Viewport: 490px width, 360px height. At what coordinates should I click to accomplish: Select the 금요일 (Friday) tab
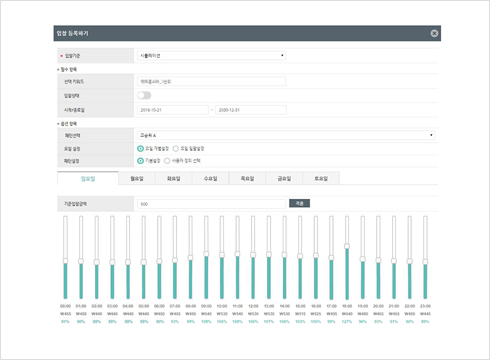[x=284, y=179]
